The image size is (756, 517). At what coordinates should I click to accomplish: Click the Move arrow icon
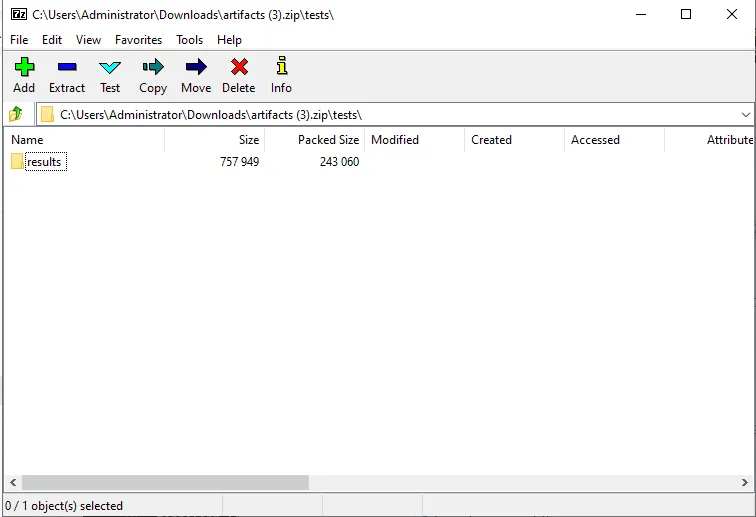pyautogui.click(x=196, y=67)
